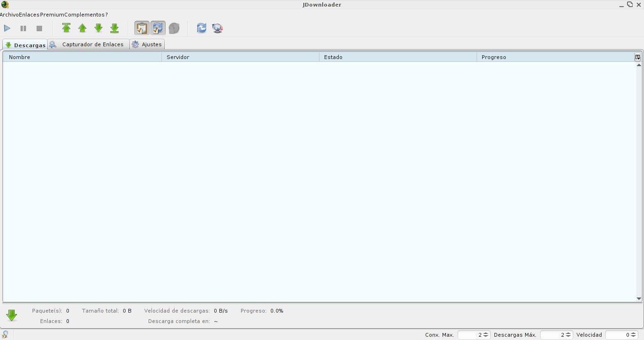Image resolution: width=644 pixels, height=340 pixels.
Task: Start downloads with the play icon
Action: pyautogui.click(x=7, y=28)
